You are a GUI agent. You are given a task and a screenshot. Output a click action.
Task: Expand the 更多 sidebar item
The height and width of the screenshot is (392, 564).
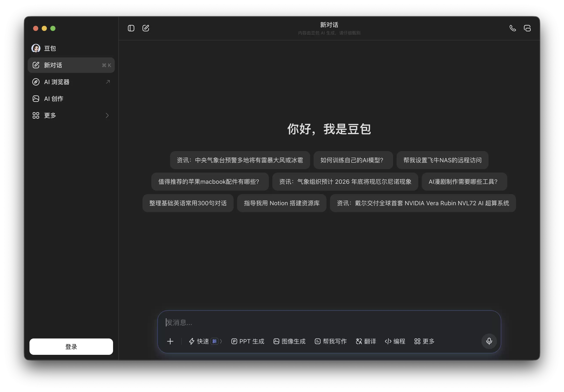pyautogui.click(x=71, y=115)
